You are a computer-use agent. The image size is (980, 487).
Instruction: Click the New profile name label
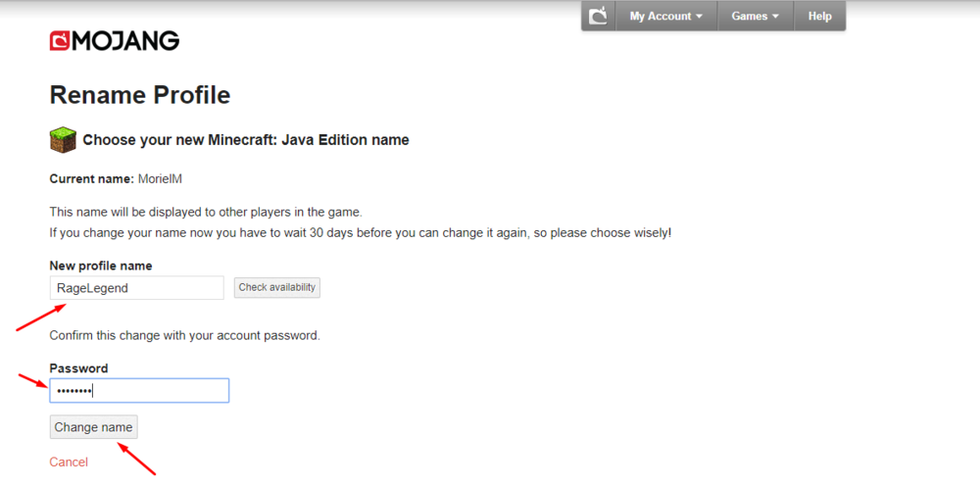tap(100, 266)
